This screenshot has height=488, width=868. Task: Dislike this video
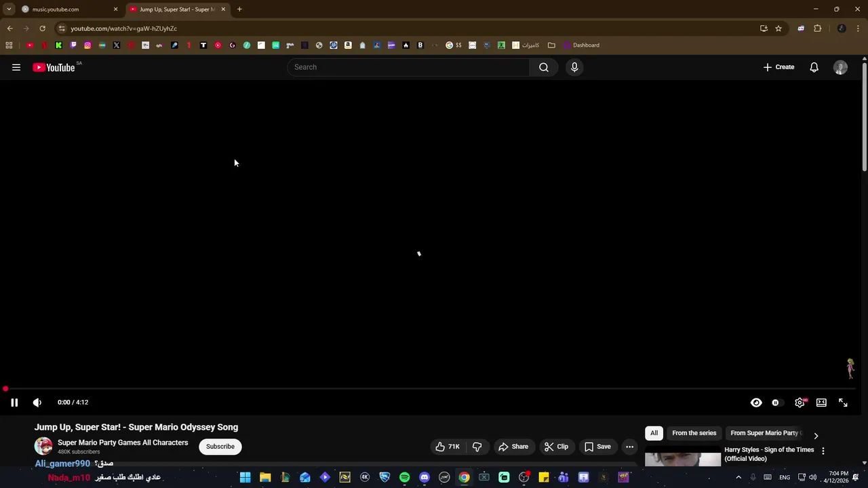477,447
